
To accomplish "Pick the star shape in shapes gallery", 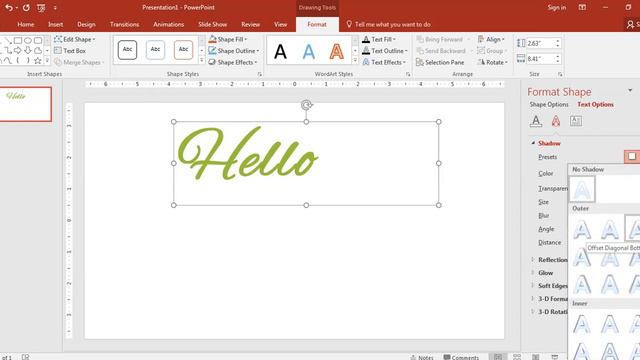I will (38, 60).
